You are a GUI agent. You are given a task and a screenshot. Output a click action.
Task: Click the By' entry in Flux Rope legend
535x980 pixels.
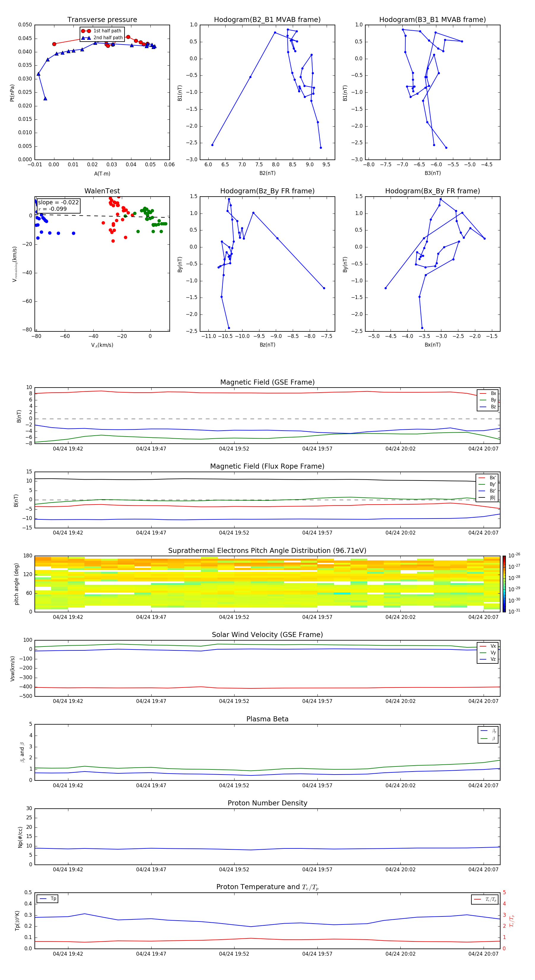pos(487,484)
